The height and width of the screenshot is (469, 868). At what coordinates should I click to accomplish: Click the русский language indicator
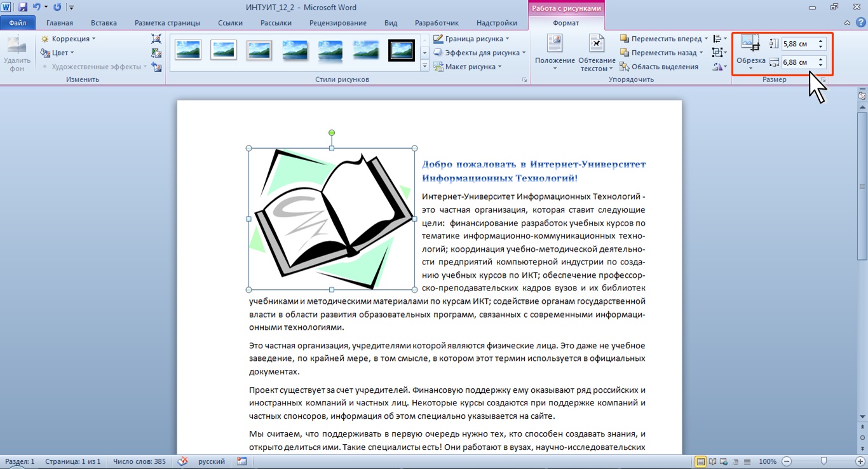pos(211,461)
